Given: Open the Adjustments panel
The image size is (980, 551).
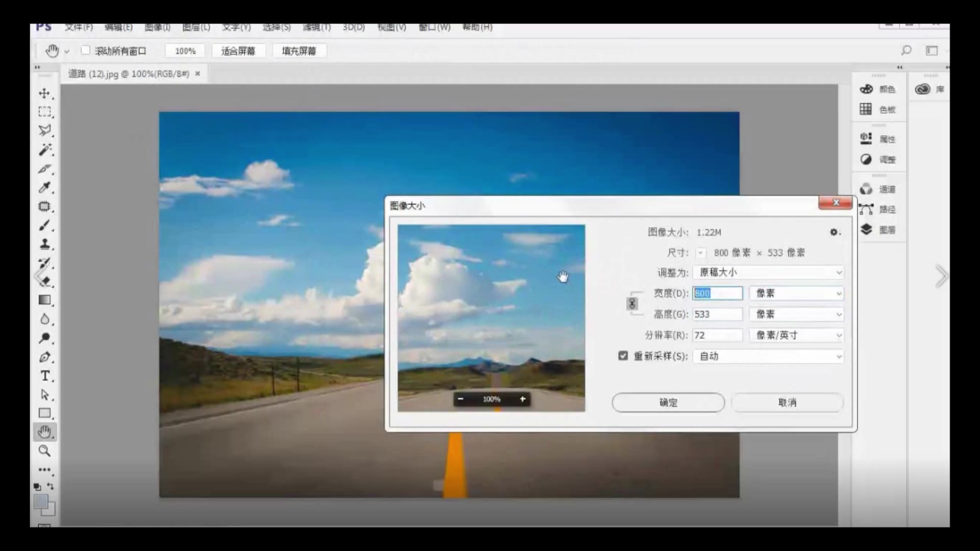Looking at the screenshot, I should pyautogui.click(x=877, y=159).
